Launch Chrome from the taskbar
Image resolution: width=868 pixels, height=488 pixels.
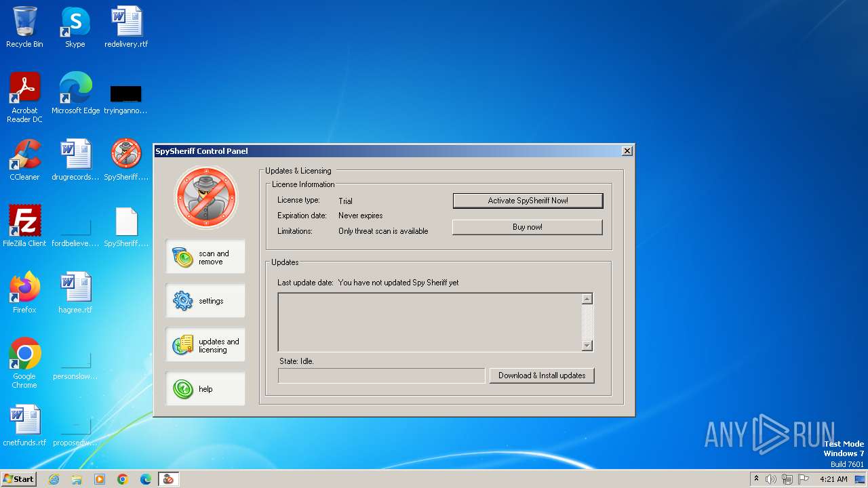123,479
